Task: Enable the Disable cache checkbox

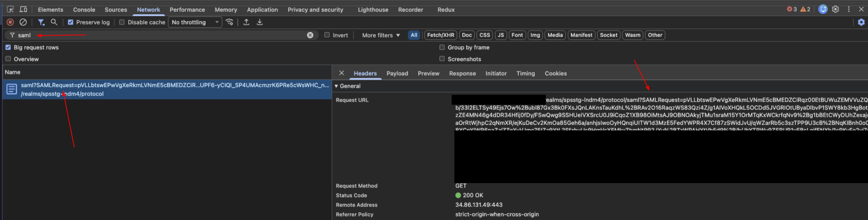Action: point(122,22)
